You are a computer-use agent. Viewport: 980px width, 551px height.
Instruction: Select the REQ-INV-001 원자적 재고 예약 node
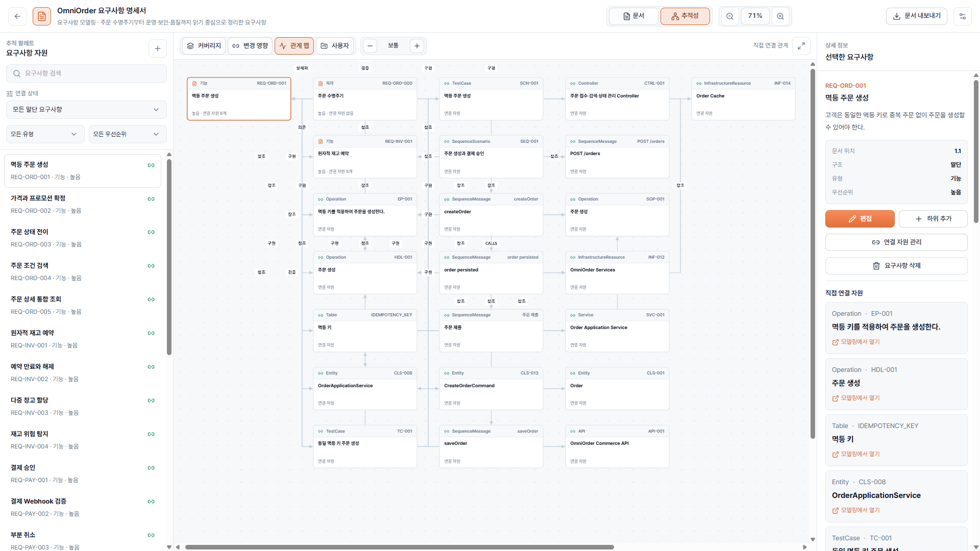365,157
